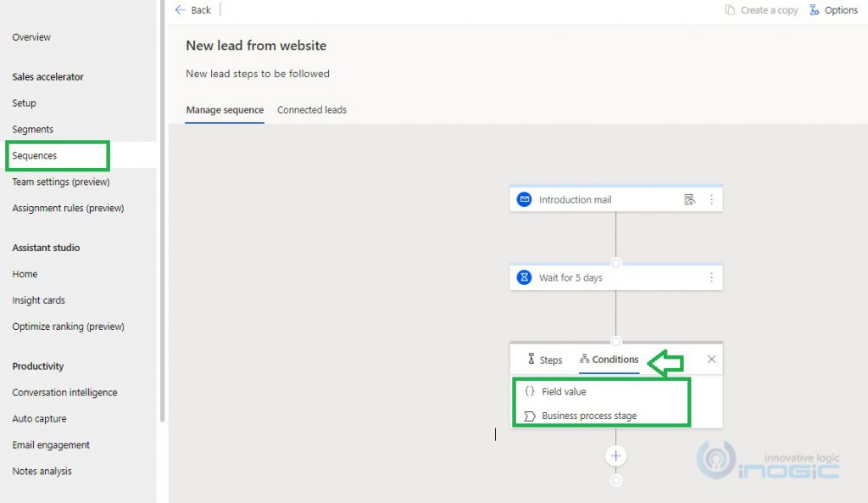Open the email template preview icon on Introduction mail
Image resolution: width=868 pixels, height=503 pixels.
[691, 198]
